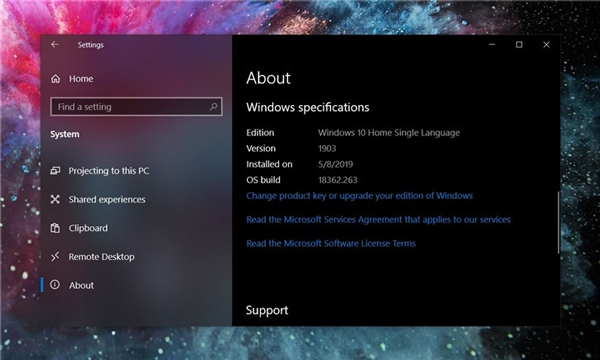
Task: Open About page in sidebar
Action: coord(82,285)
